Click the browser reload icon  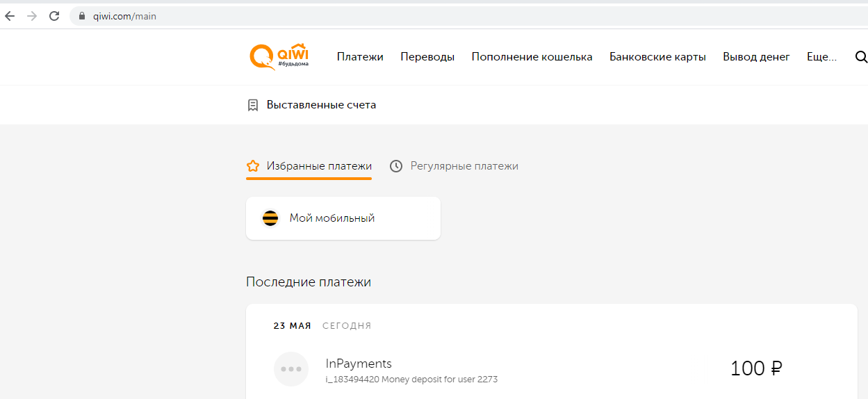coord(54,16)
